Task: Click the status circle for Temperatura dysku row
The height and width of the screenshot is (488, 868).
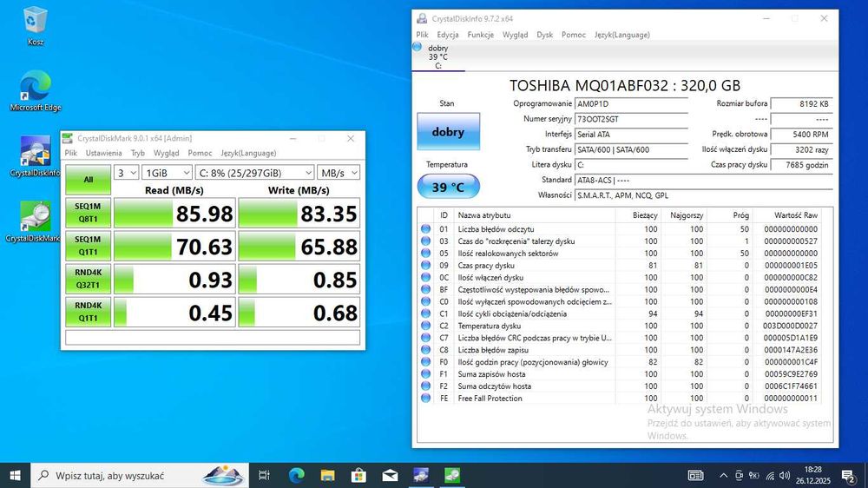Action: tap(425, 326)
